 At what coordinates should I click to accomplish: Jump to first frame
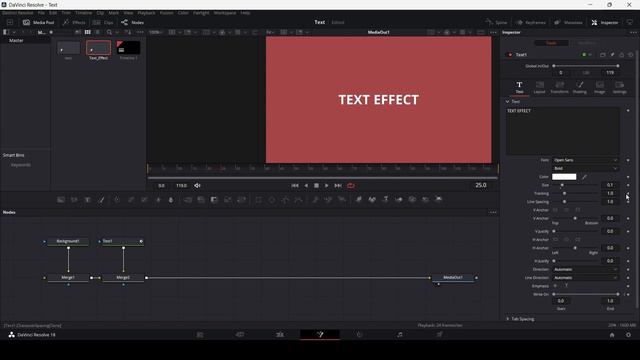(x=295, y=185)
